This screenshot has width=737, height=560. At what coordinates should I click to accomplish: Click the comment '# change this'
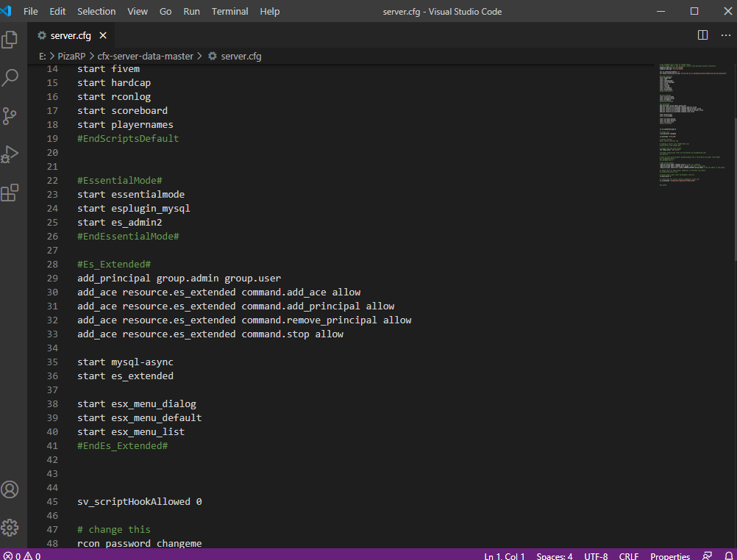114,529
